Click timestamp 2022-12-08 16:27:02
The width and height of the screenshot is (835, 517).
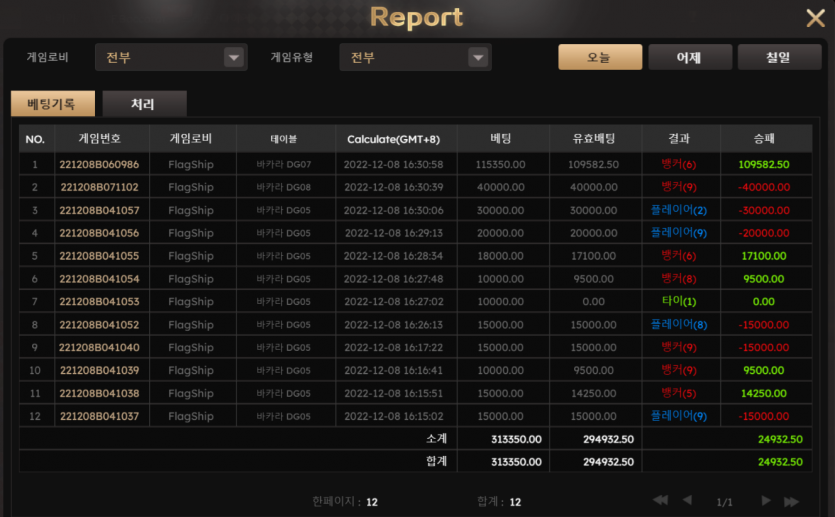[394, 302]
